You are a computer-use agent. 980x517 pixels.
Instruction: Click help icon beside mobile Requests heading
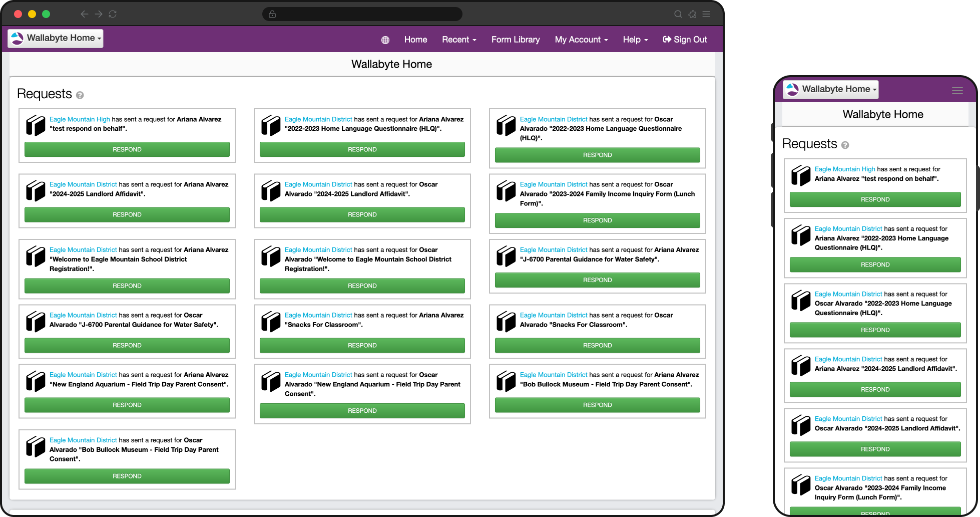(x=845, y=145)
